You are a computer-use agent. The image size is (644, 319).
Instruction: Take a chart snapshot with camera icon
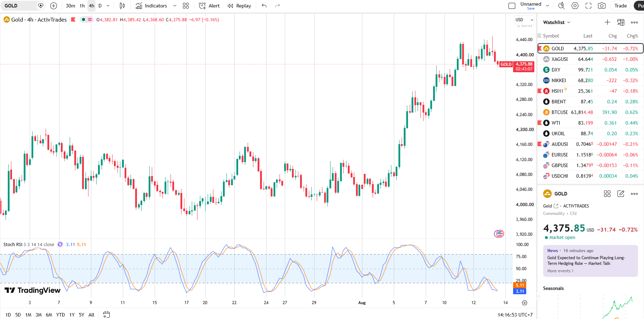(602, 6)
